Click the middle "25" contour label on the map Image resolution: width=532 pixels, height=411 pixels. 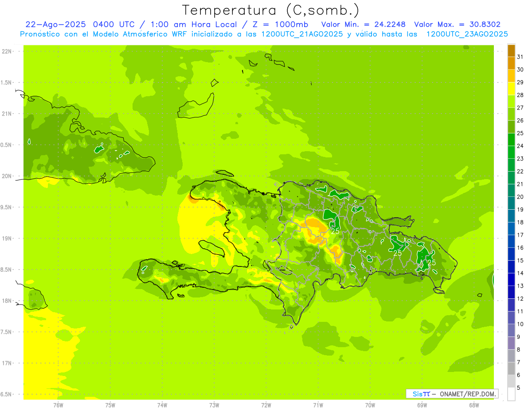(x=398, y=253)
